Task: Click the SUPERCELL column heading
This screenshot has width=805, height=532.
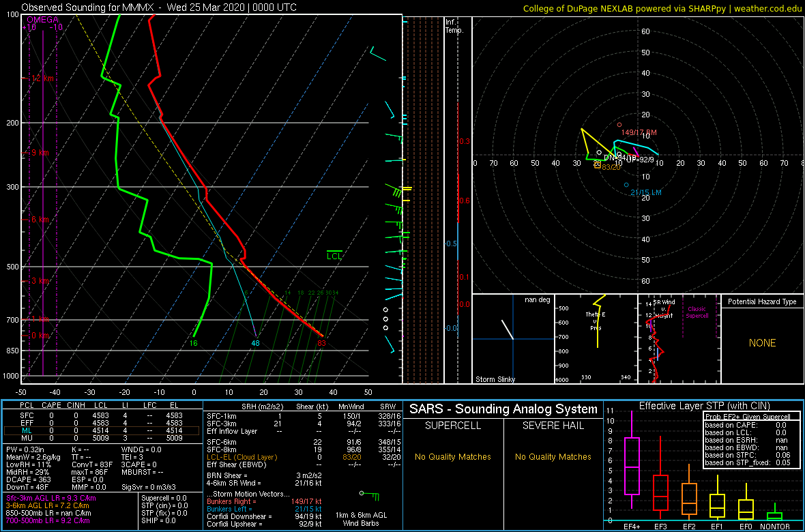Action: click(x=453, y=425)
